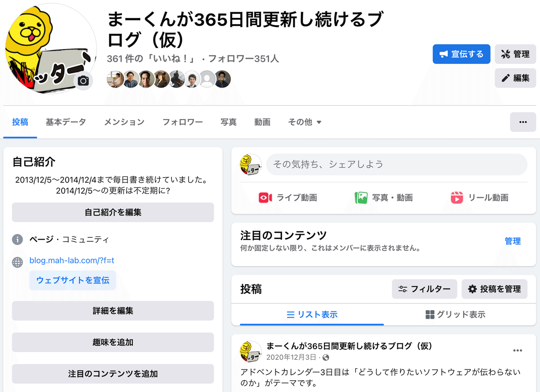Switch to list view (リスト表示)

tap(312, 315)
